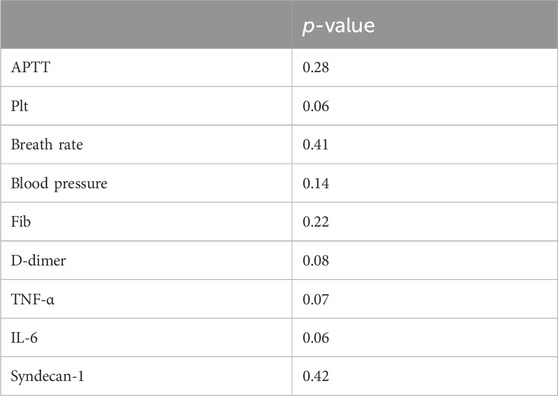Click the empty header cell above APTT

click(146, 24)
